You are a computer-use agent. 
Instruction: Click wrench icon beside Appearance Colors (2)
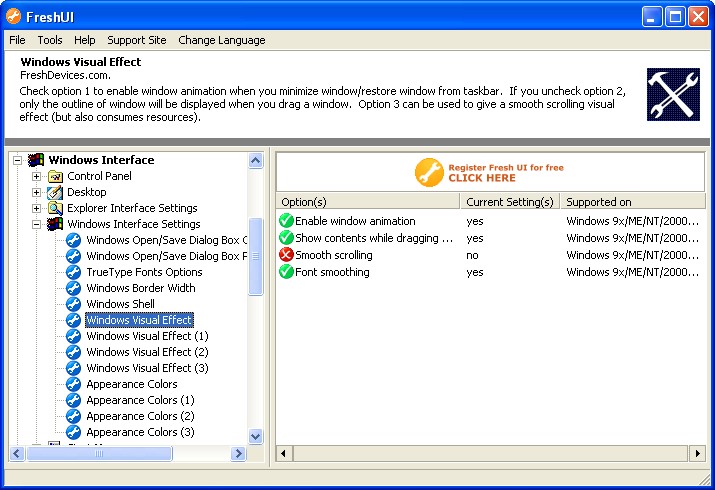[x=73, y=416]
